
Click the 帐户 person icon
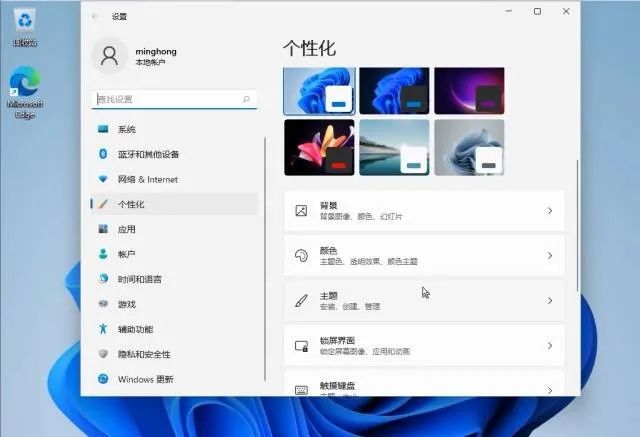pyautogui.click(x=103, y=254)
